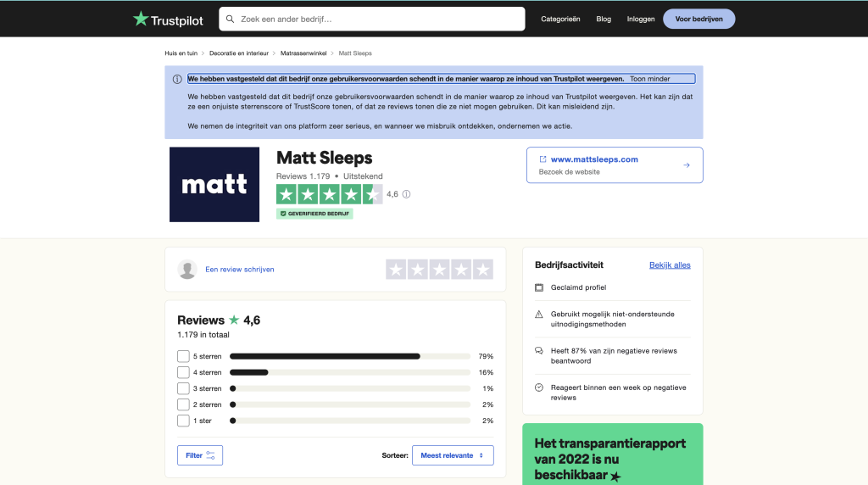This screenshot has width=868, height=485.
Task: Click the info icon in the warning banner
Action: click(177, 79)
